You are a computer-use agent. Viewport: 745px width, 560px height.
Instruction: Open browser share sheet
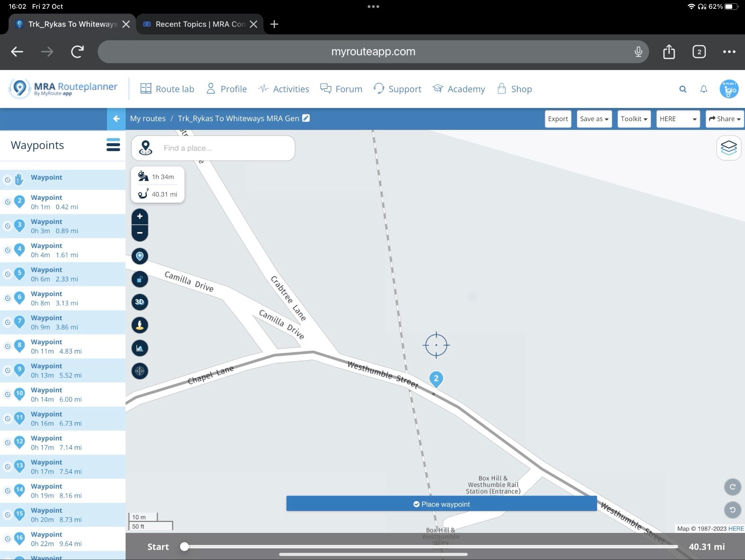coord(669,52)
